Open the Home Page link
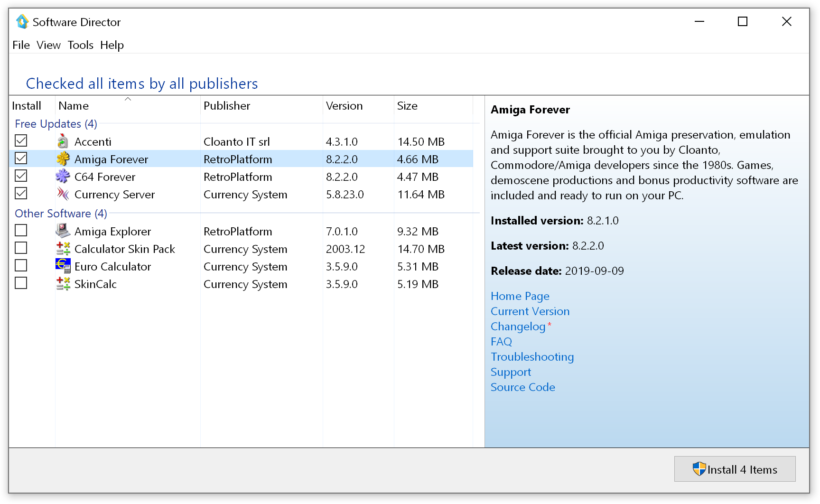Screen dimensions: 820x504 pyautogui.click(x=520, y=296)
